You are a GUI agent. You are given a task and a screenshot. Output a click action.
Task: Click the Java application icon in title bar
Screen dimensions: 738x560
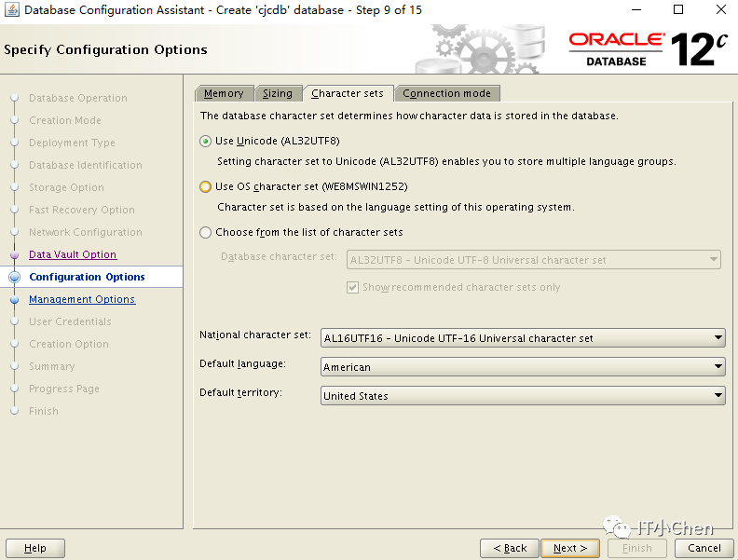point(12,9)
